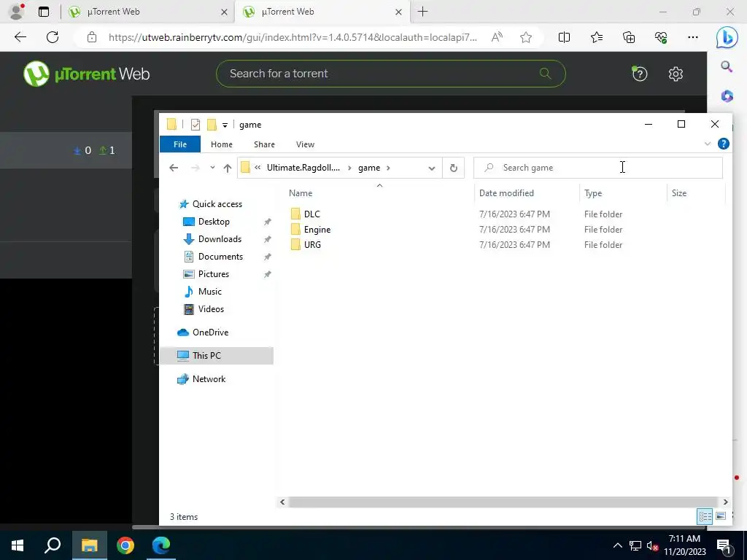
Task: Open Quick access in navigation pane
Action: click(217, 204)
